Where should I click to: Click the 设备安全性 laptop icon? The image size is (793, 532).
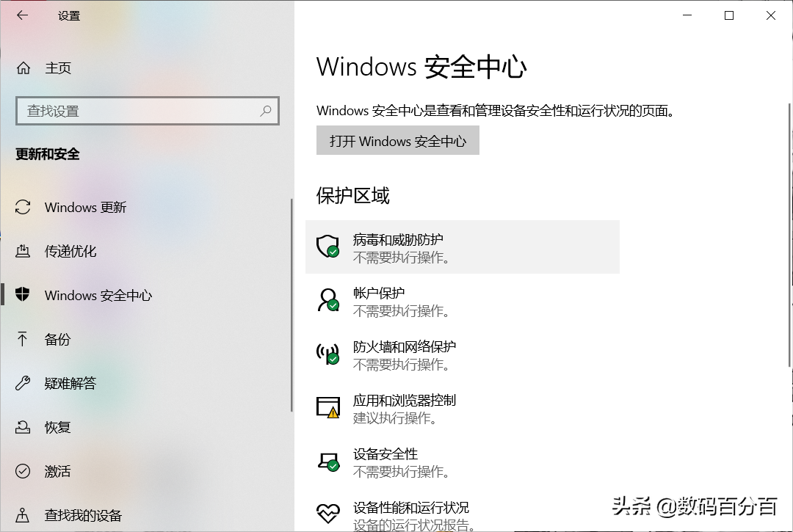coord(327,462)
